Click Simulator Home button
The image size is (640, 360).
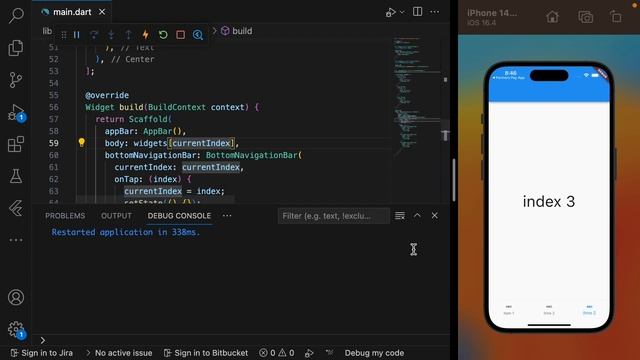pyautogui.click(x=552, y=17)
